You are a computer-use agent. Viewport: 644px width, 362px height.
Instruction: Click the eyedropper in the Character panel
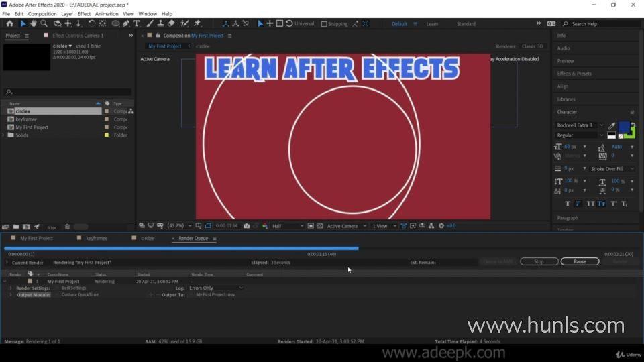coord(612,125)
